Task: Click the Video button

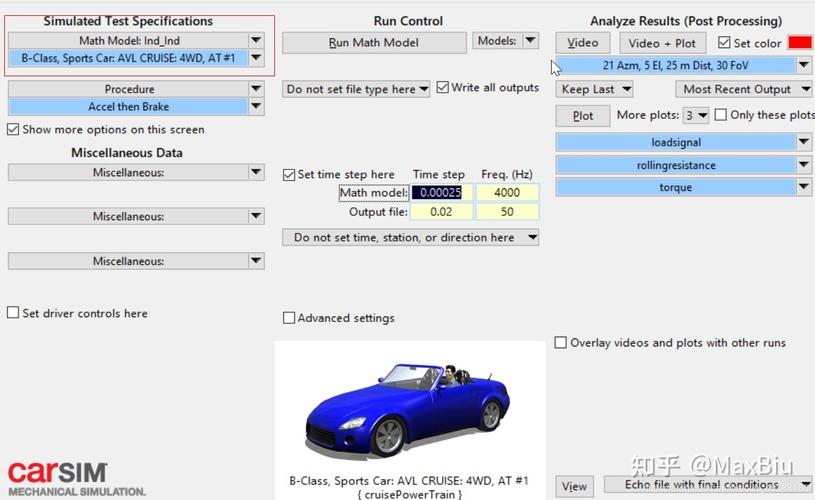Action: click(x=582, y=43)
